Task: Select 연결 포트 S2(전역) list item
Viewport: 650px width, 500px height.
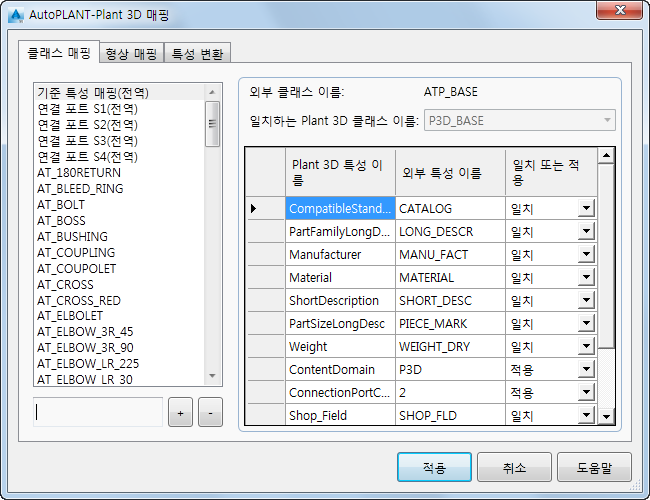Action: coord(119,125)
